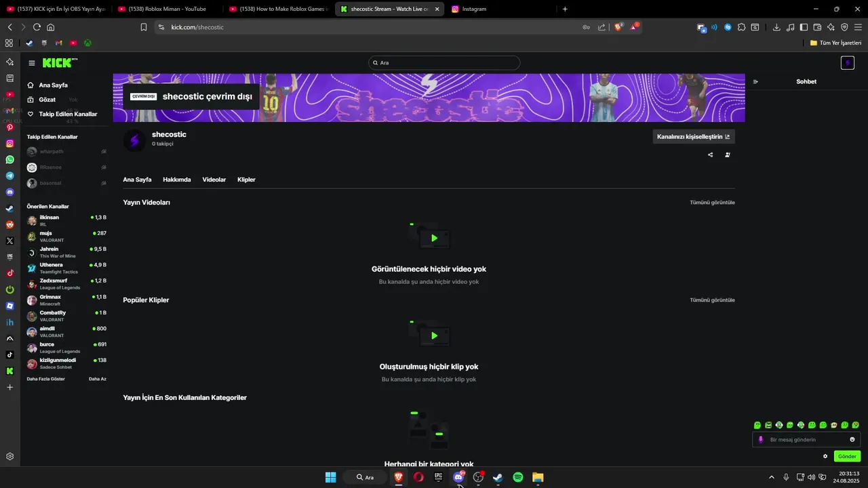Bookmark this page
868x488 pixels.
pyautogui.click(x=144, y=27)
